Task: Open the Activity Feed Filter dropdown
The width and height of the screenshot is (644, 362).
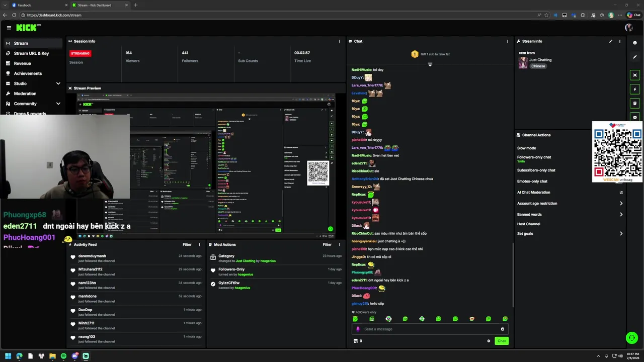Action: [187, 245]
